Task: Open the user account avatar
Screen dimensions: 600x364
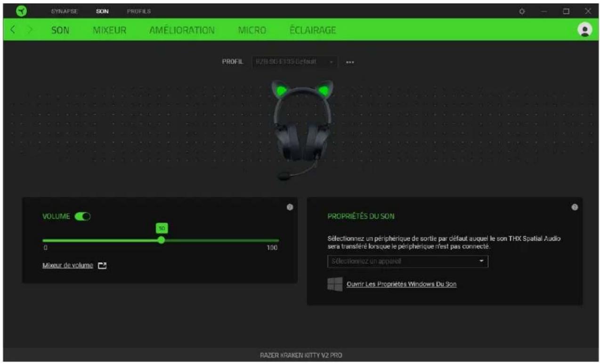Action: click(x=584, y=29)
